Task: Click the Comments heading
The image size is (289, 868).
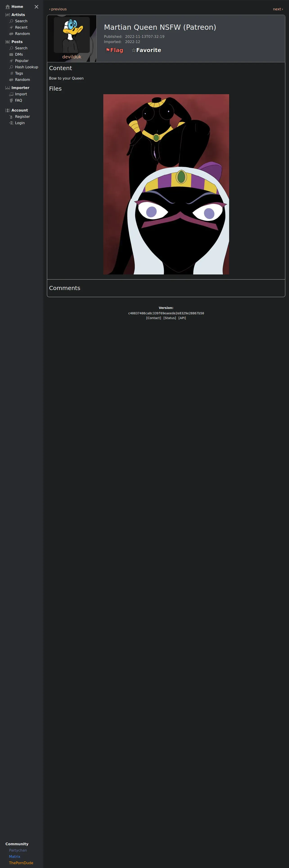Action: [65, 288]
